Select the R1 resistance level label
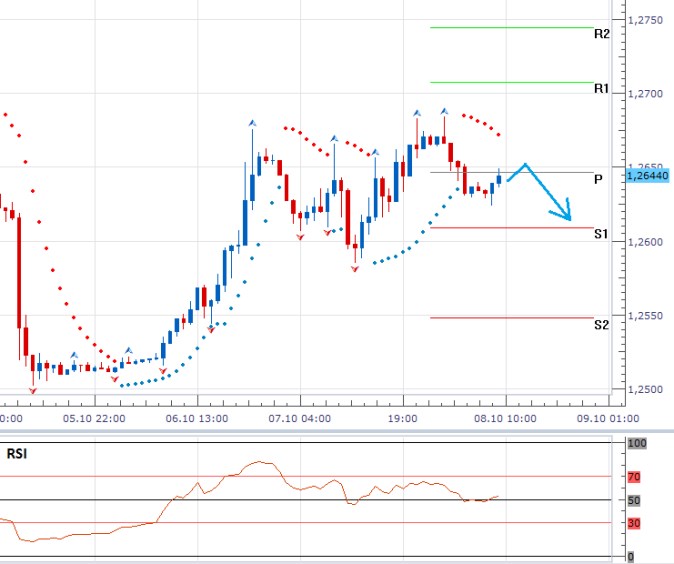Image resolution: width=674 pixels, height=564 pixels. click(601, 89)
